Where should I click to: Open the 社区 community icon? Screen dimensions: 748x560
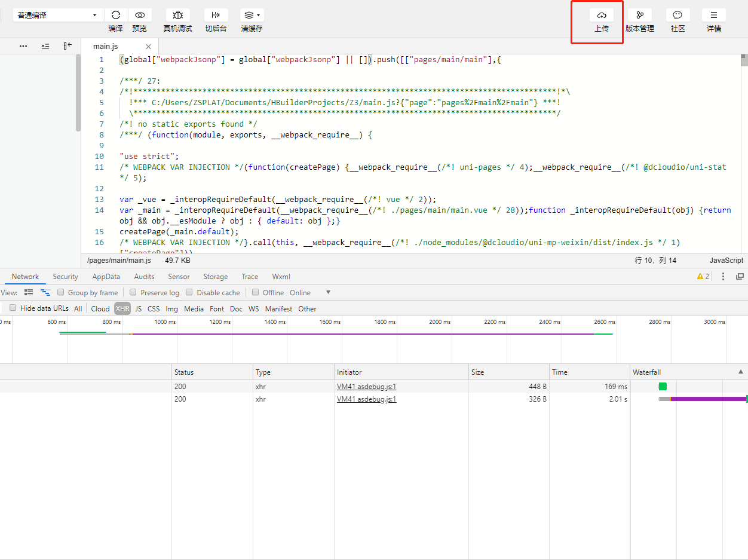[x=678, y=15]
